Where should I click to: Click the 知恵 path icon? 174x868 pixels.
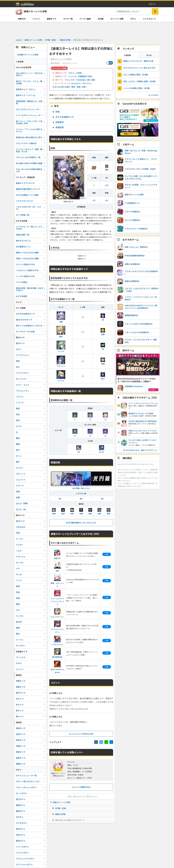click(72, 510)
